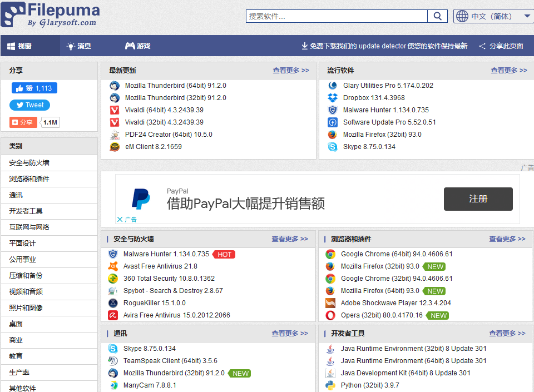The width and height of the screenshot is (534, 392).
Task: Open the language dropdown 中文（简体）
Action: [x=493, y=16]
